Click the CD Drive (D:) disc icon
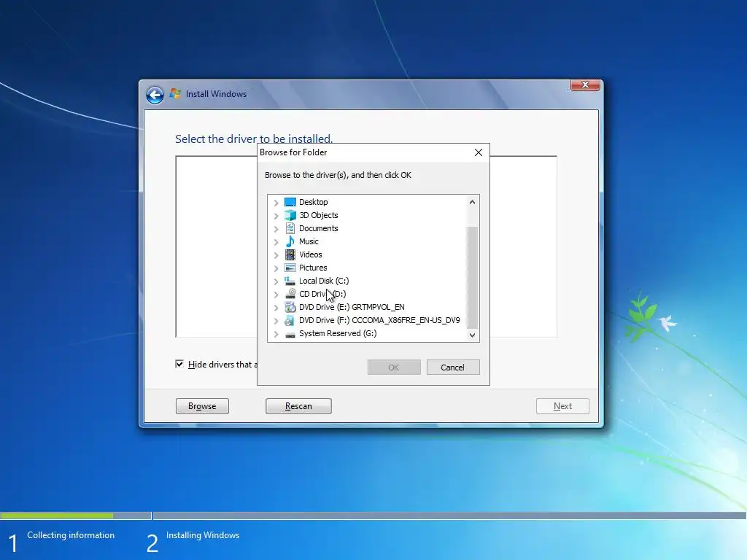 coord(290,294)
